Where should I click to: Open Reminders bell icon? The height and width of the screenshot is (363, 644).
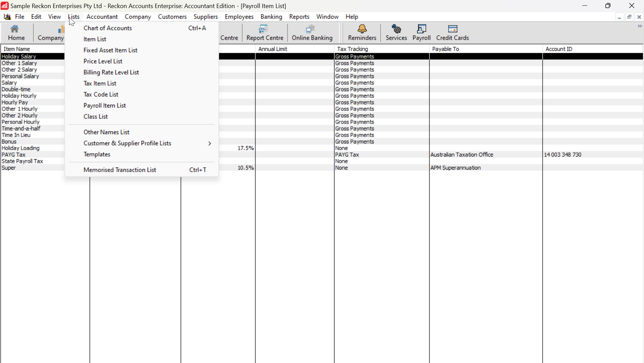pyautogui.click(x=362, y=33)
